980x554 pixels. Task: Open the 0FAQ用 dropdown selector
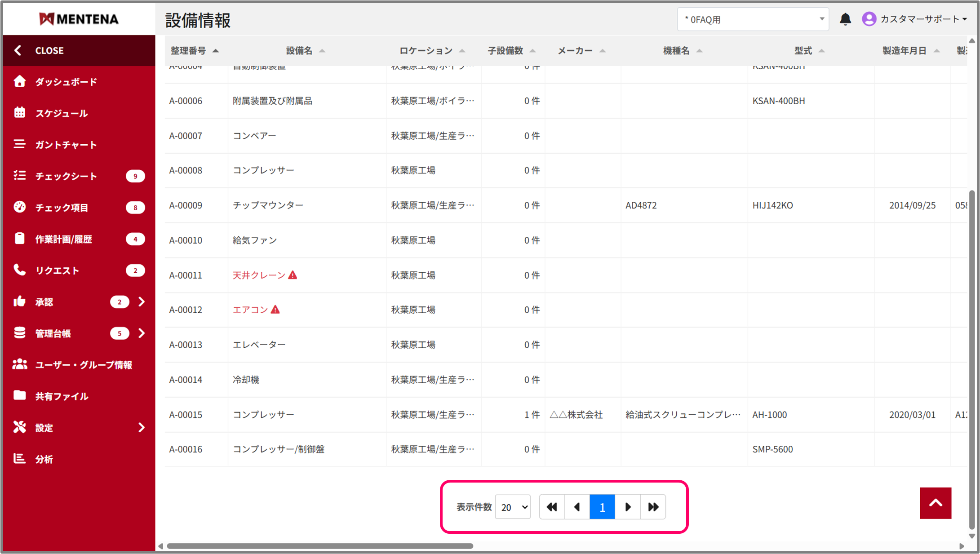click(753, 19)
